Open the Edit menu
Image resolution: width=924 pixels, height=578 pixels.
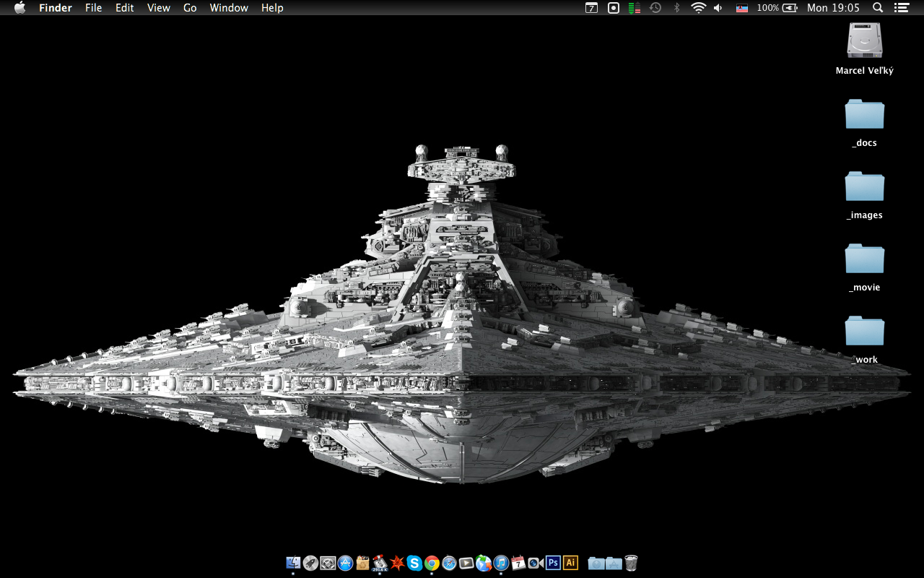point(125,8)
